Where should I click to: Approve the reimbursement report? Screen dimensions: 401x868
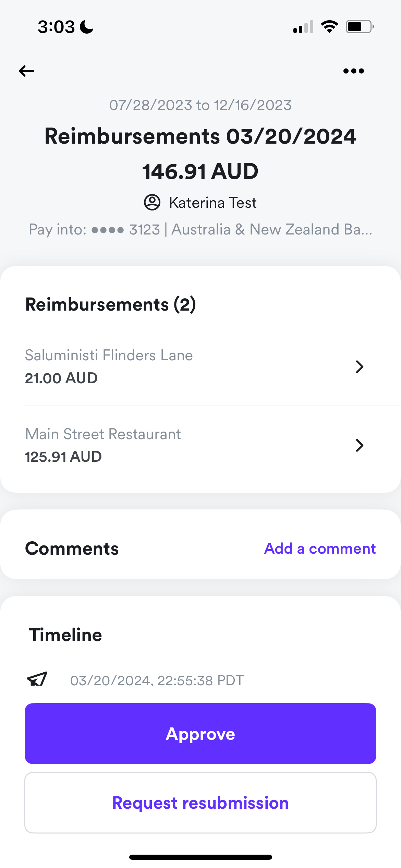tap(200, 734)
